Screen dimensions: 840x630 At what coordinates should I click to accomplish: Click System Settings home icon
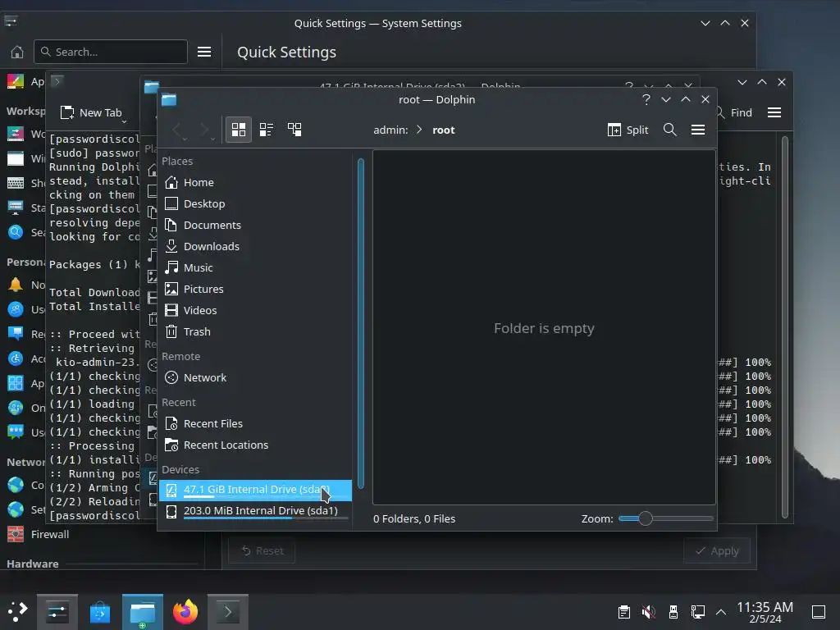[x=17, y=52]
